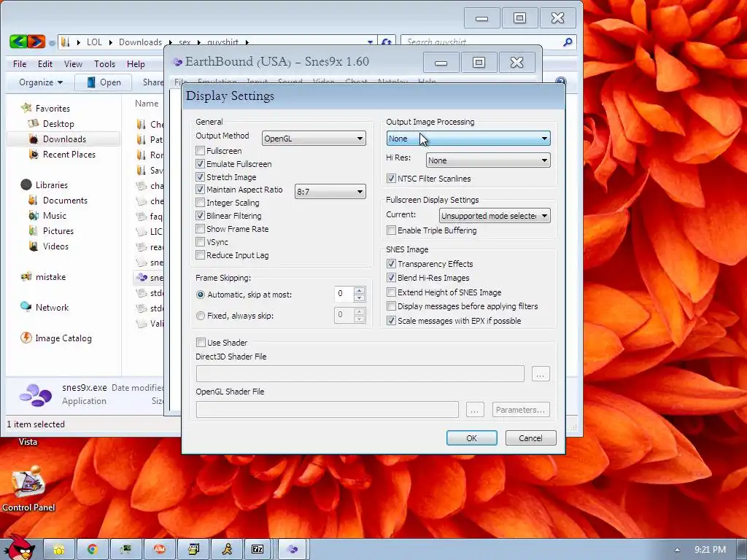The width and height of the screenshot is (747, 560).
Task: Toggle Blend Hi-Res Images
Action: (x=391, y=278)
